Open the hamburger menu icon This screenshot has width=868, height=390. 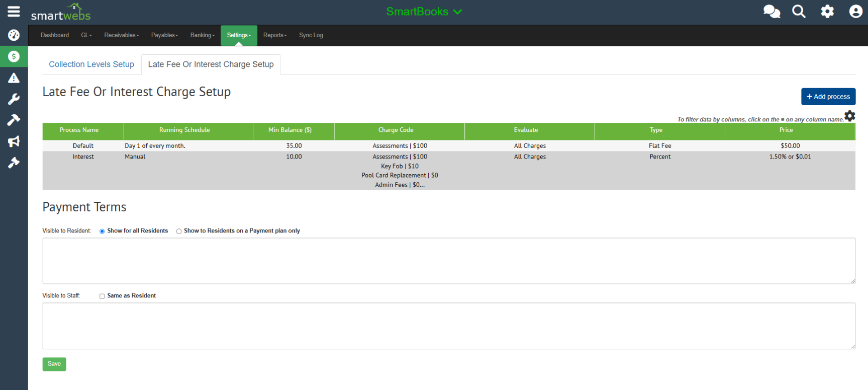(x=14, y=12)
